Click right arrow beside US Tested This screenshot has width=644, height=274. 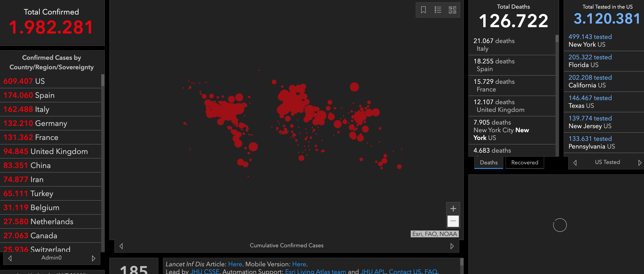pyautogui.click(x=640, y=163)
